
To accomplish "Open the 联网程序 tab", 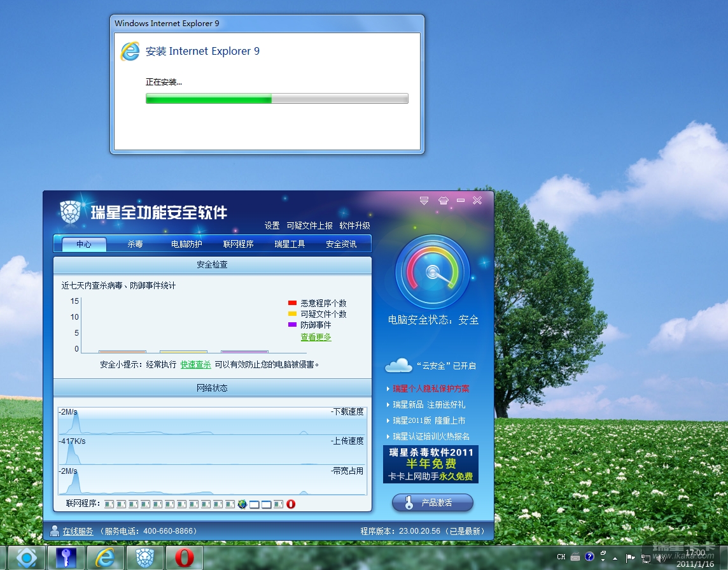I will click(238, 244).
